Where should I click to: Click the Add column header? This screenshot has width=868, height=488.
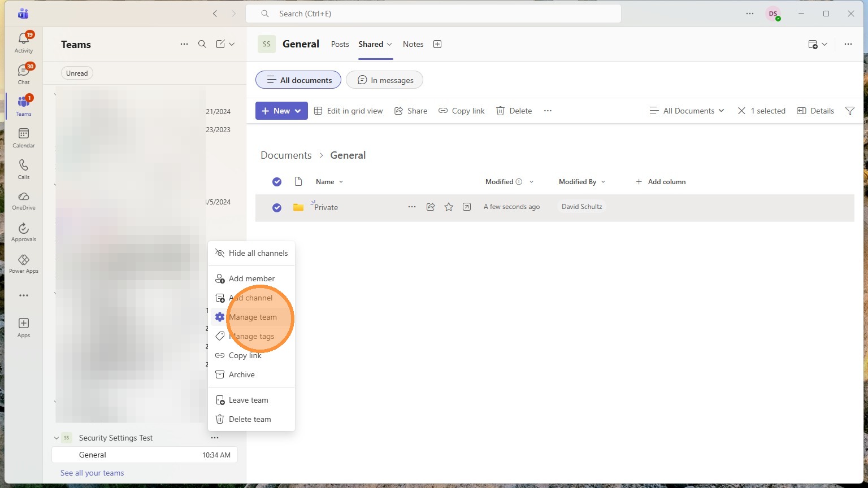pyautogui.click(x=661, y=182)
